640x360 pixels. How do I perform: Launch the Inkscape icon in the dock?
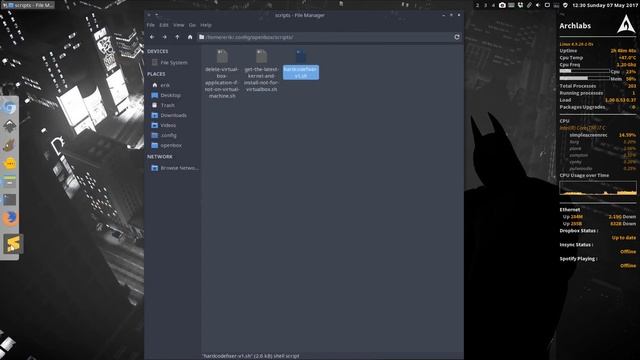pos(10,126)
